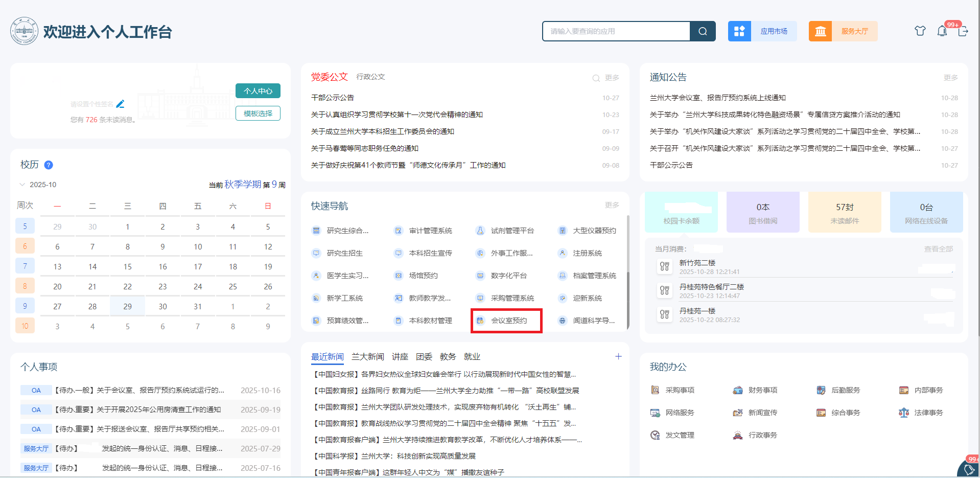Click 查看全部 for monthly consumption
The image size is (980, 478).
[938, 249]
